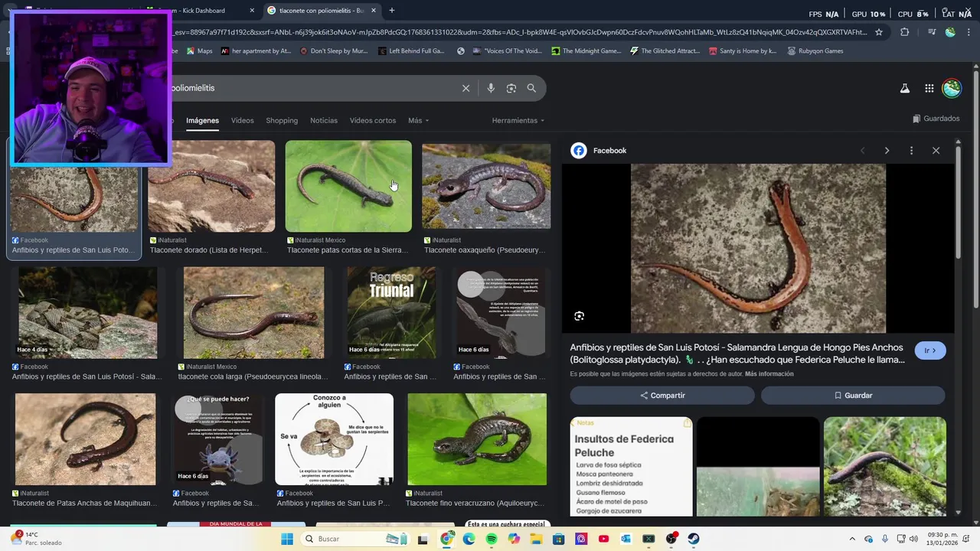The image size is (980, 551).
Task: Click the magnifying glass search button
Action: tap(531, 88)
